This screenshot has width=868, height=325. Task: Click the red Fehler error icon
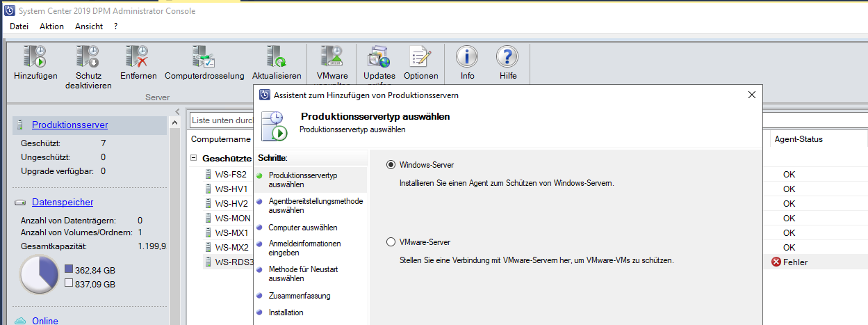pos(776,262)
